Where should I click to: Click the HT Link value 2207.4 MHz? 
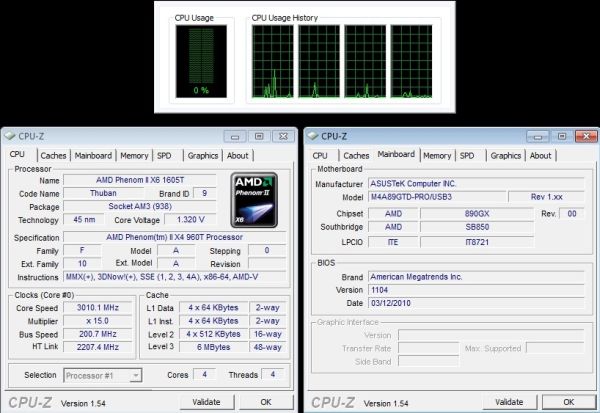[98, 347]
